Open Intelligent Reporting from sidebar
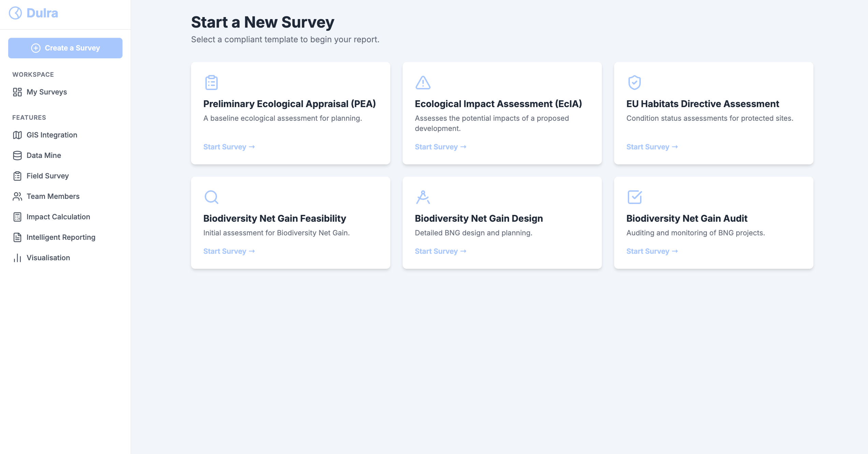This screenshot has height=454, width=868. pos(61,237)
